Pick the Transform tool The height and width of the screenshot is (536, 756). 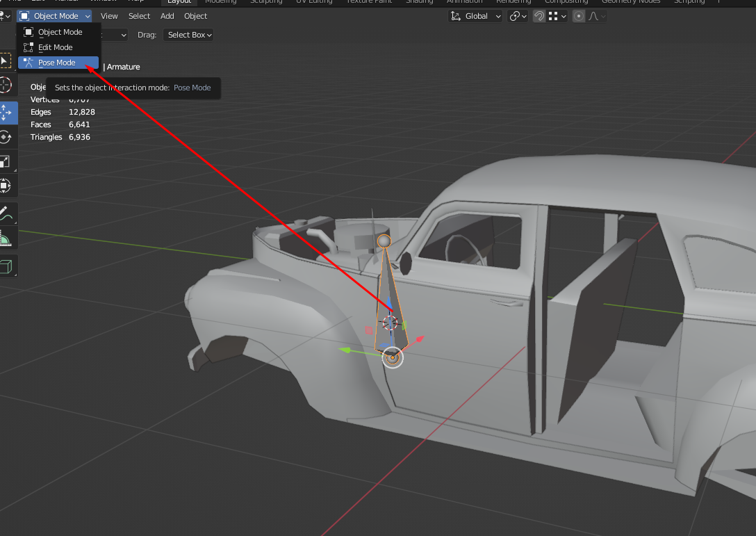pos(6,186)
